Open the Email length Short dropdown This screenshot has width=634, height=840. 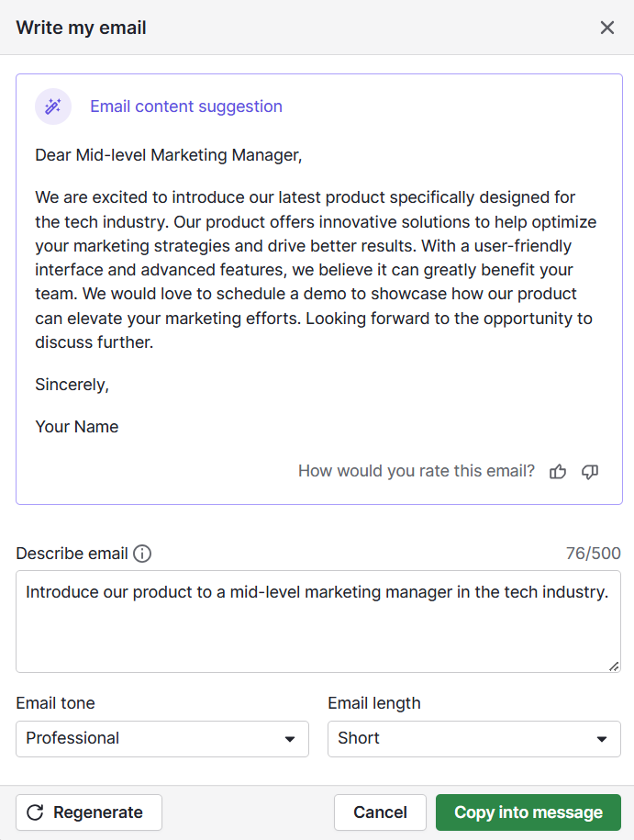473,738
